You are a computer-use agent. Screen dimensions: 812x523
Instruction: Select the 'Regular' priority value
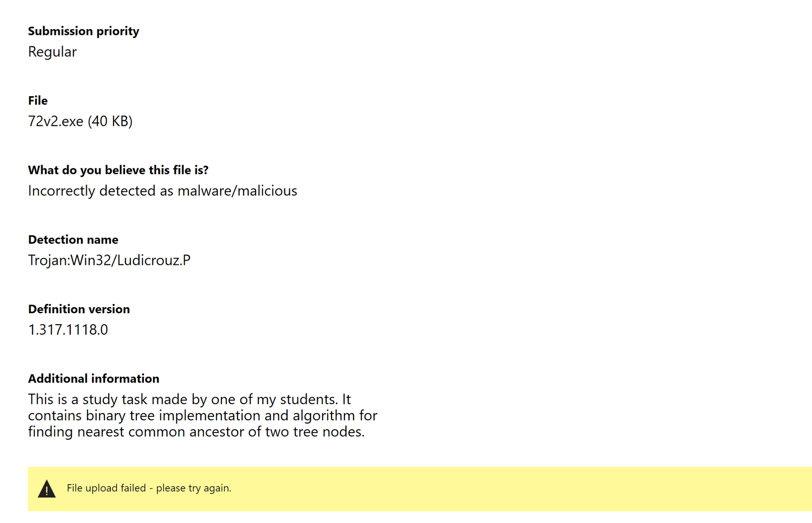pyautogui.click(x=52, y=52)
